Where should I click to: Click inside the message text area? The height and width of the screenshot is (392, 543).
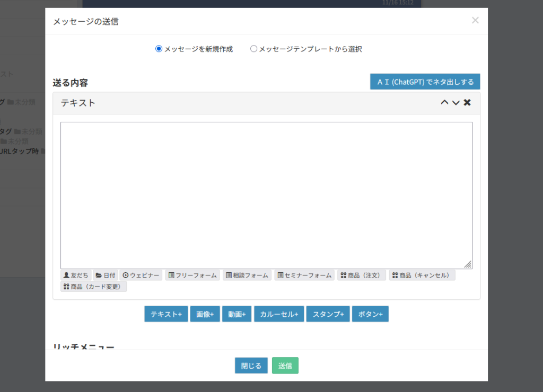click(x=266, y=195)
